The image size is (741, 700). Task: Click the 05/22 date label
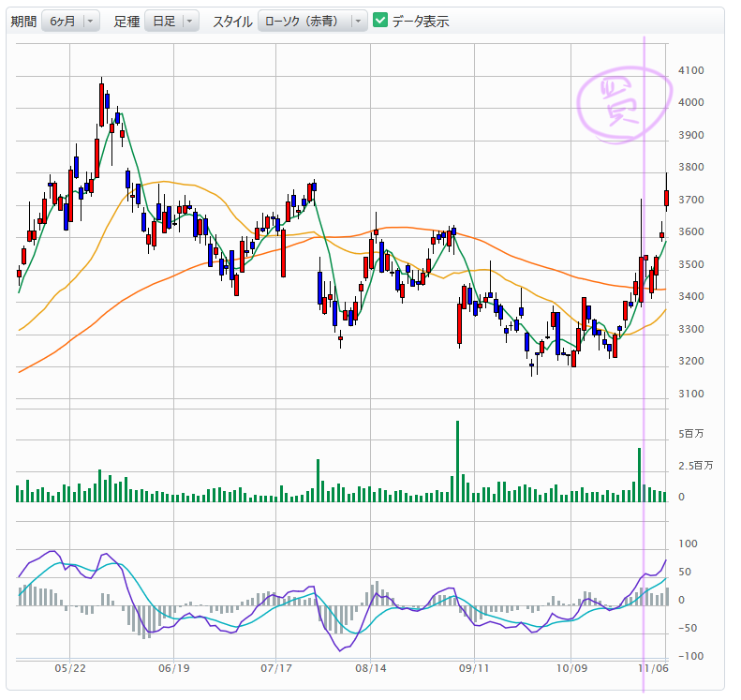coord(71,669)
